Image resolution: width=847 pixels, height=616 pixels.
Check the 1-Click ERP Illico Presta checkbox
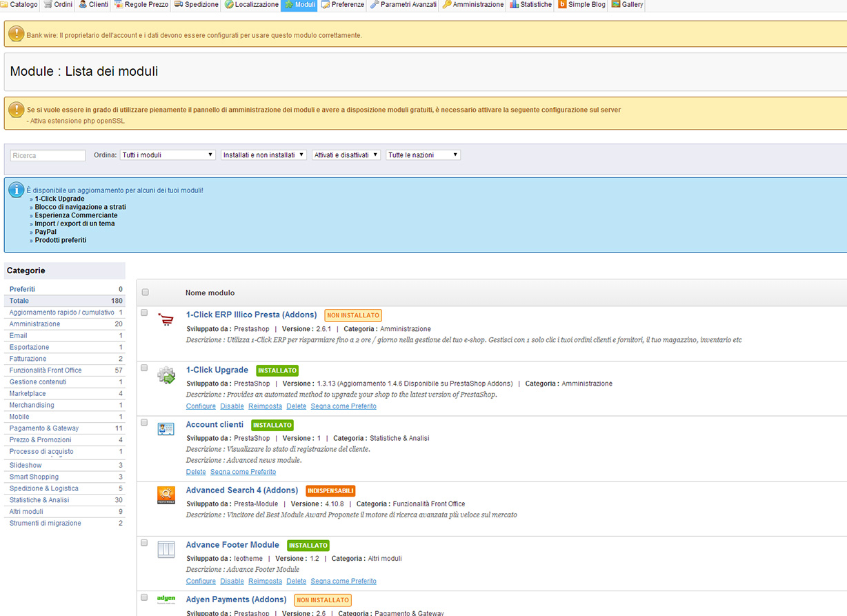(x=144, y=312)
